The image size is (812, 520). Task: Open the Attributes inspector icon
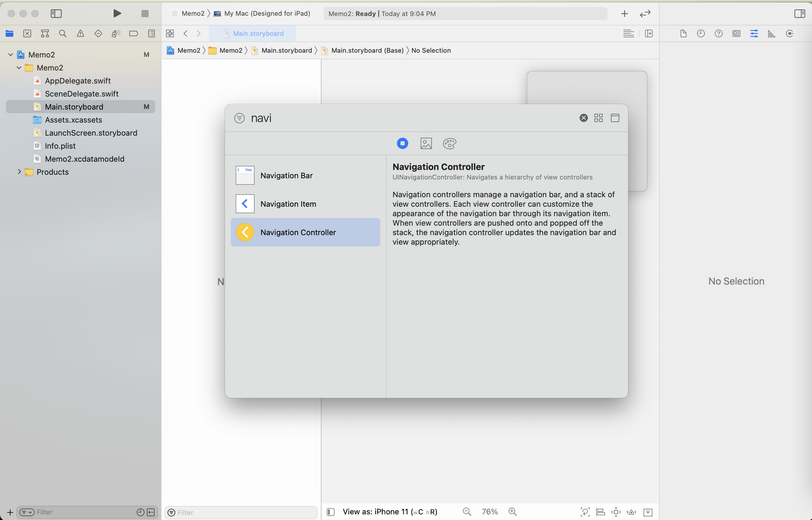pos(754,33)
